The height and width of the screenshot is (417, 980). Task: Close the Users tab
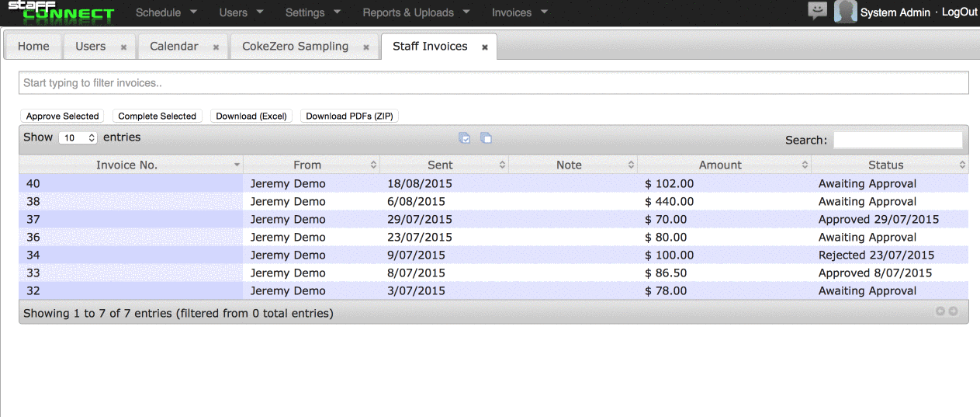coord(123,47)
